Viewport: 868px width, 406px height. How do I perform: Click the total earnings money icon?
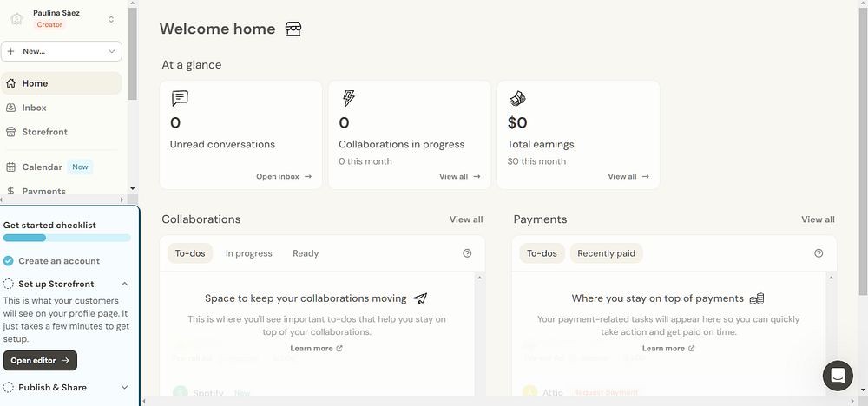(x=517, y=98)
